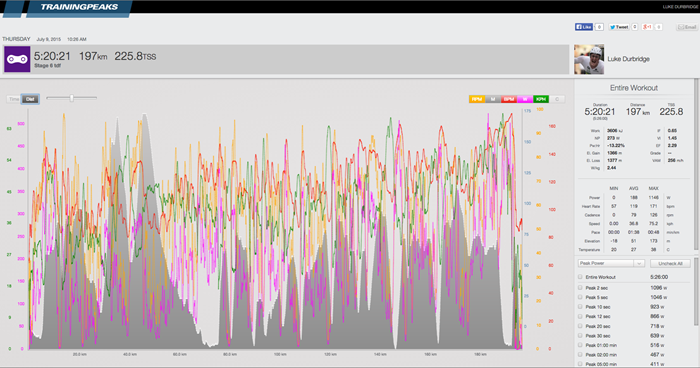Image resolution: width=700 pixels, height=368 pixels.
Task: Click the Google +1 button
Action: (647, 27)
